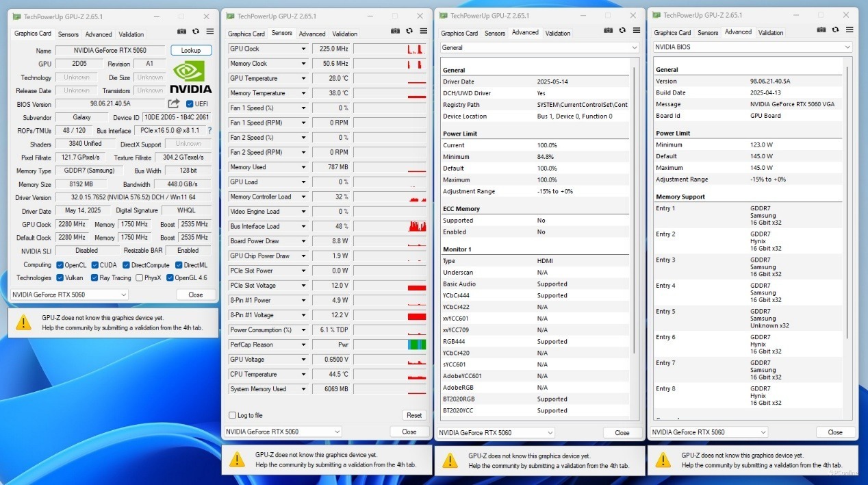Screen dimensions: 868x485
Task: Enable Log to file checkbox
Action: click(x=233, y=415)
